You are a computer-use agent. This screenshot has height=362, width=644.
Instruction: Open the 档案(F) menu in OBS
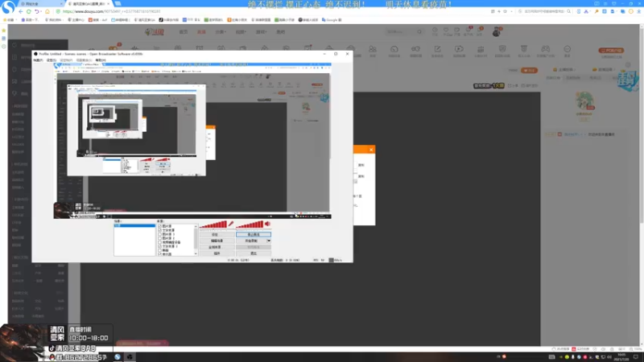coord(38,60)
